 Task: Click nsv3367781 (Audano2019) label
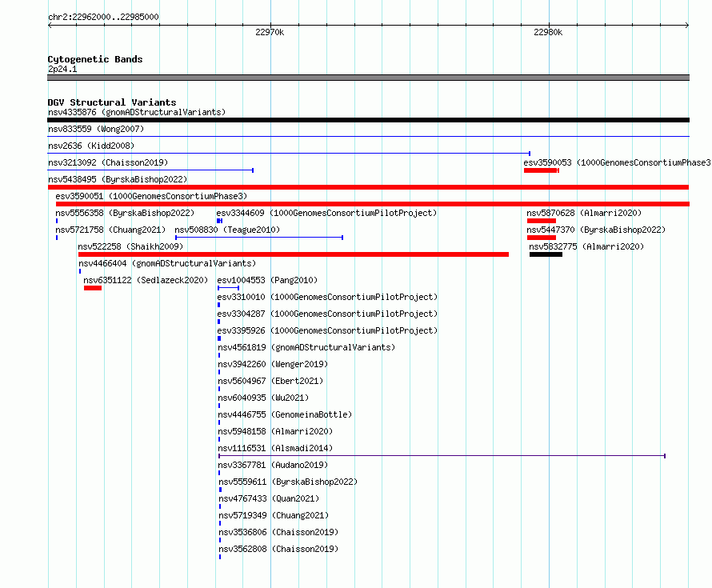tap(273, 465)
